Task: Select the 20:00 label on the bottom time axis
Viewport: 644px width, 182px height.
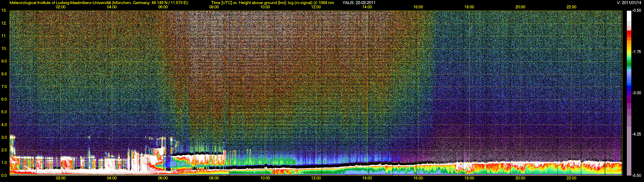Action: pos(520,178)
